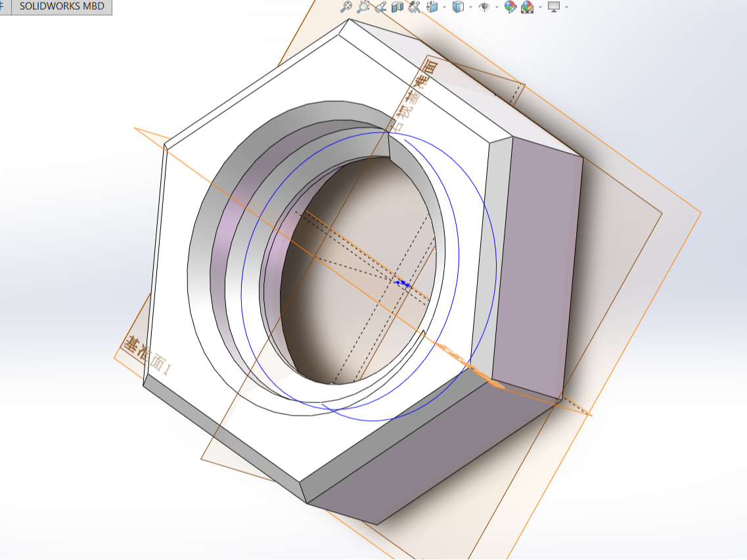Switch to the SOLIDWORKS MBD tab
Image resolution: width=747 pixels, height=560 pixels.
coord(62,7)
